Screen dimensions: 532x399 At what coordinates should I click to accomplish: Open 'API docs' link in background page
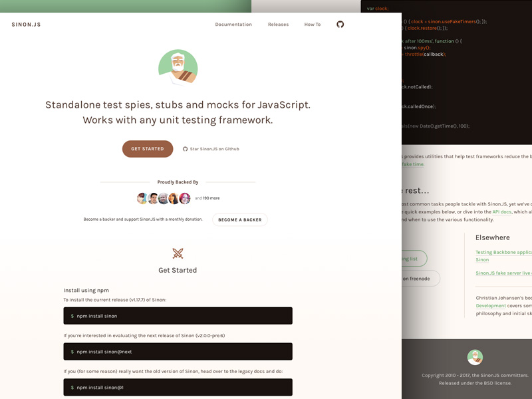point(502,211)
